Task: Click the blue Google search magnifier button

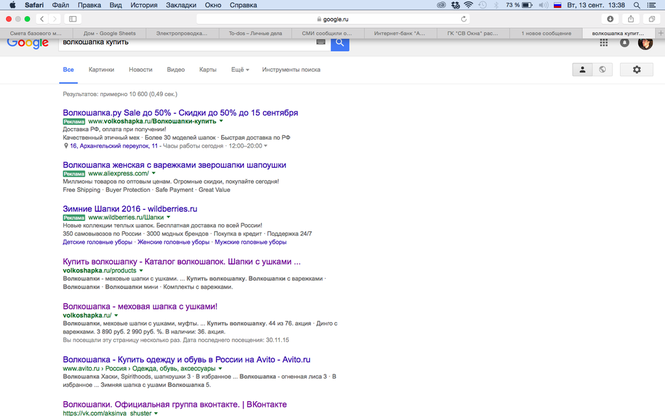Action: pos(340,43)
